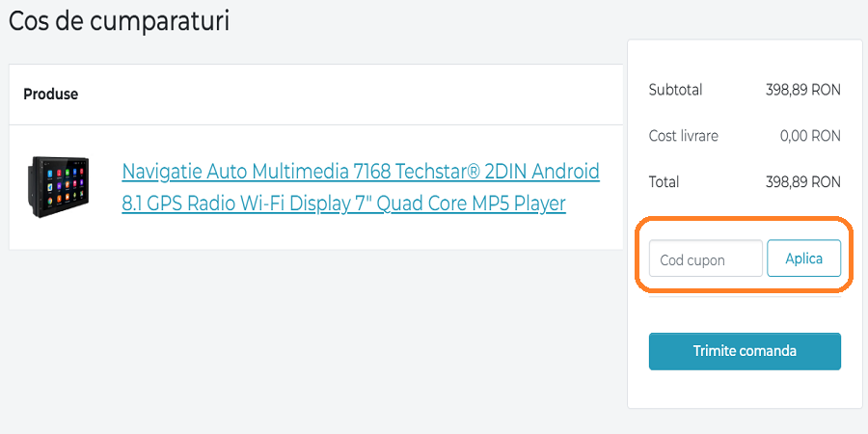Open the car navigation product thumbnail
The image size is (868, 434).
[61, 185]
